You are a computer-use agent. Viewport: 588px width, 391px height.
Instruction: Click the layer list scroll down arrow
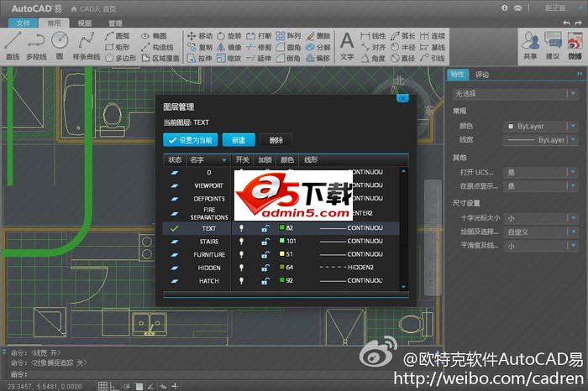pyautogui.click(x=403, y=287)
